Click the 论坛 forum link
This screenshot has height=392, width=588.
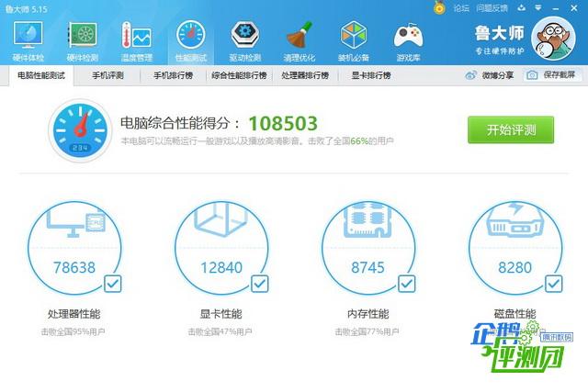click(461, 8)
